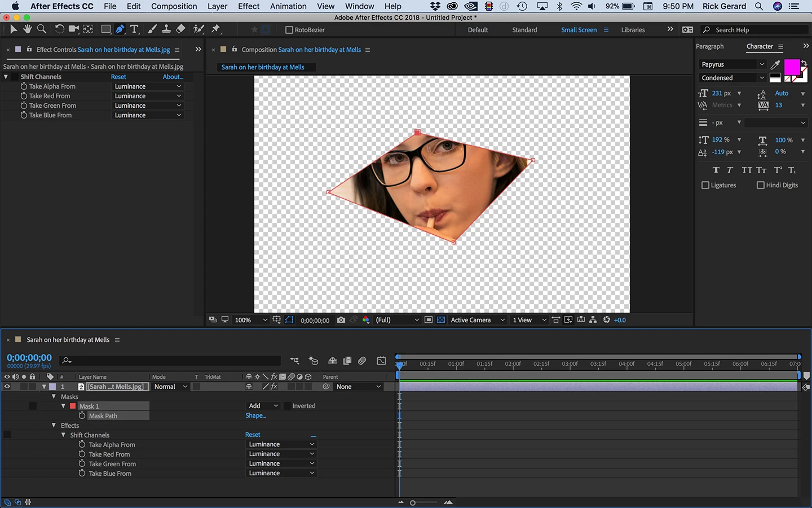Open the Composition menu
Viewport: 812px width, 508px height.
[174, 6]
